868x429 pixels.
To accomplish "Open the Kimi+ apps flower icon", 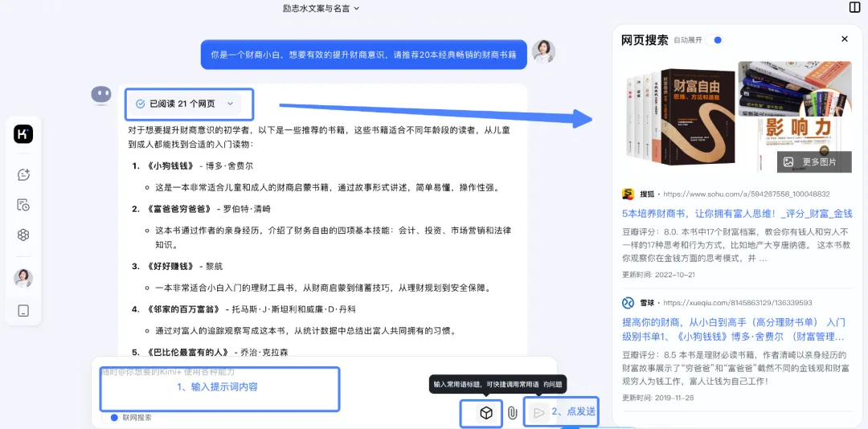I will [x=23, y=235].
